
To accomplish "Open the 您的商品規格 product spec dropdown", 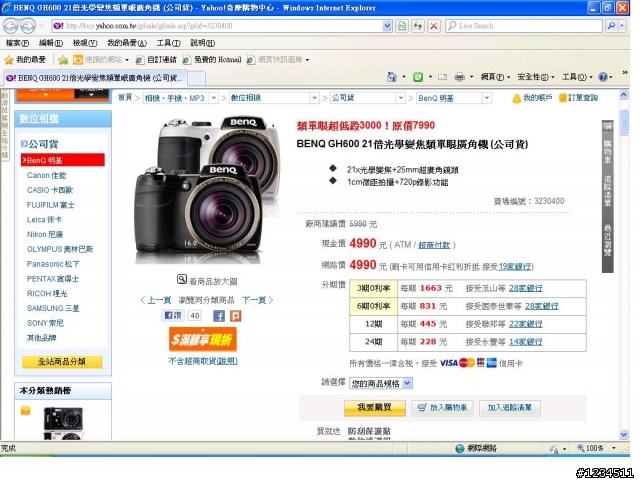I will coord(381,383).
